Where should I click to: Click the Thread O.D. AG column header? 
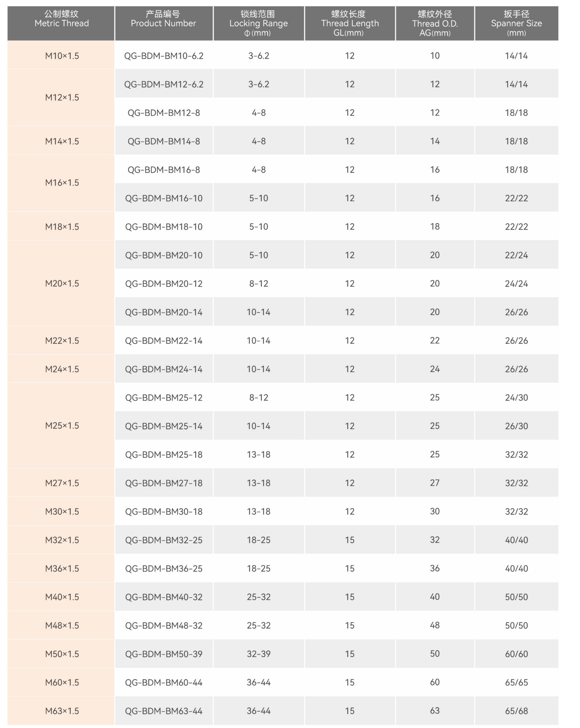pyautogui.click(x=435, y=23)
